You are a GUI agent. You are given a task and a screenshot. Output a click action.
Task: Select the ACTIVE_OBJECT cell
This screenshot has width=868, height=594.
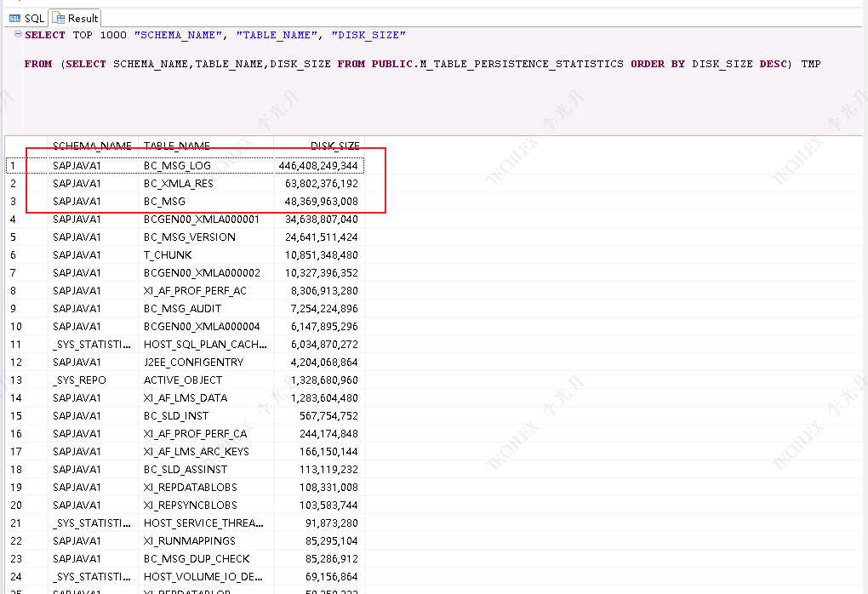click(206, 380)
